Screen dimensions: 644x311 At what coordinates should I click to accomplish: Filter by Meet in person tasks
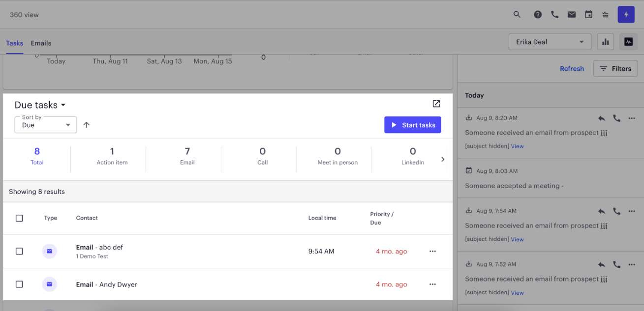337,156
